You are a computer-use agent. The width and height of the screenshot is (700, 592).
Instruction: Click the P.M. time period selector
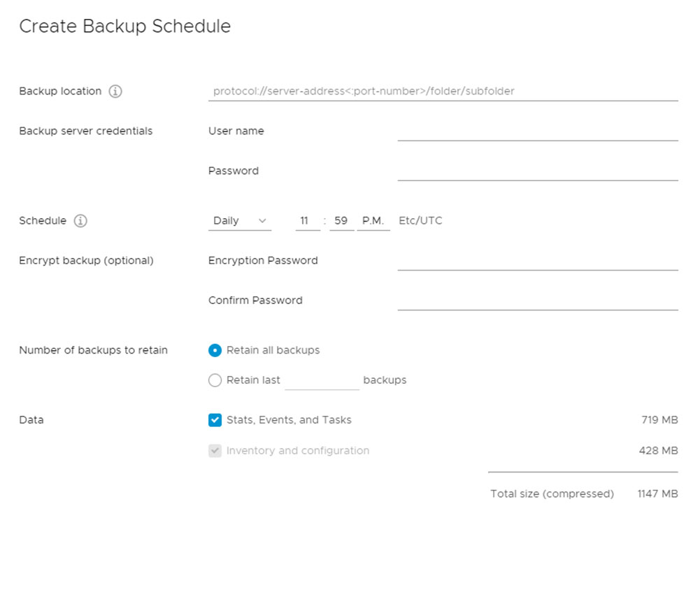tap(373, 221)
